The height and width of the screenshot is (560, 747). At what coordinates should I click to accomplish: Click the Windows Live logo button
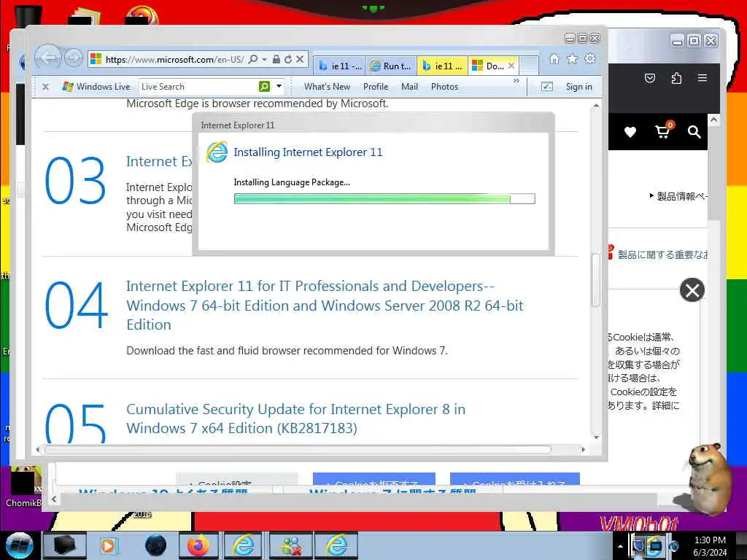[96, 87]
